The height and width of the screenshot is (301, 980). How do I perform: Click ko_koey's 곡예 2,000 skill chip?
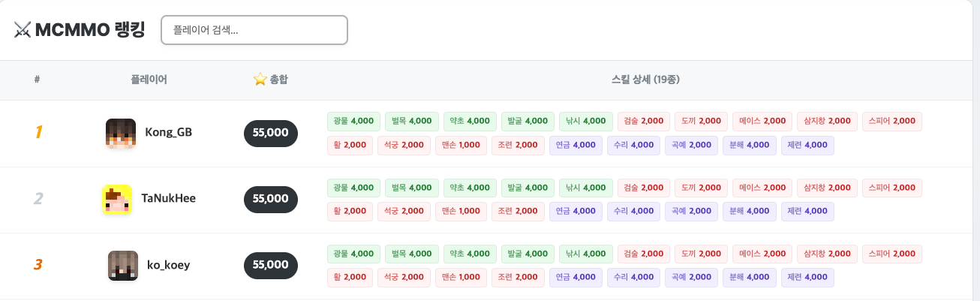[x=691, y=278]
